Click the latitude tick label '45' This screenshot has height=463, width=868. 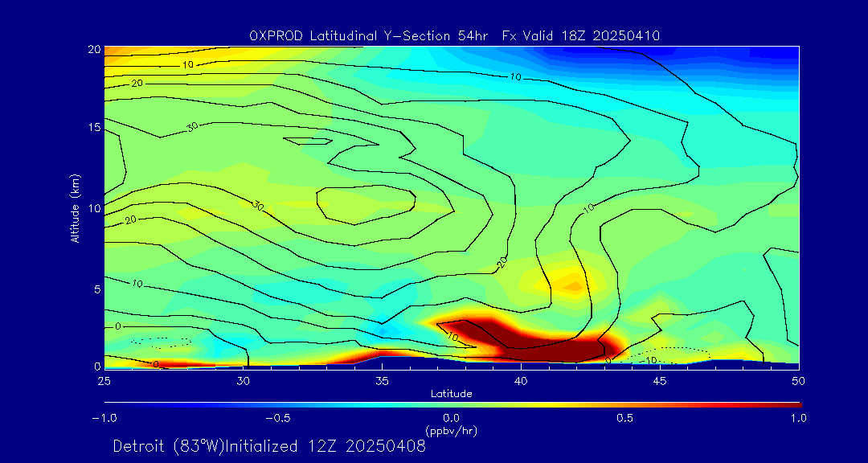pos(660,381)
